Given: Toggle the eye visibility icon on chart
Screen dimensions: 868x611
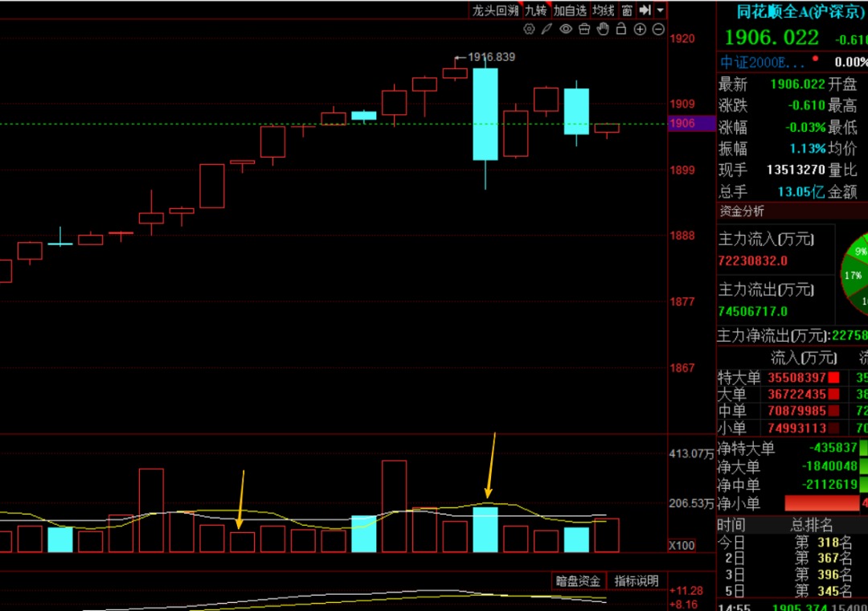Looking at the screenshot, I should coord(566,30).
